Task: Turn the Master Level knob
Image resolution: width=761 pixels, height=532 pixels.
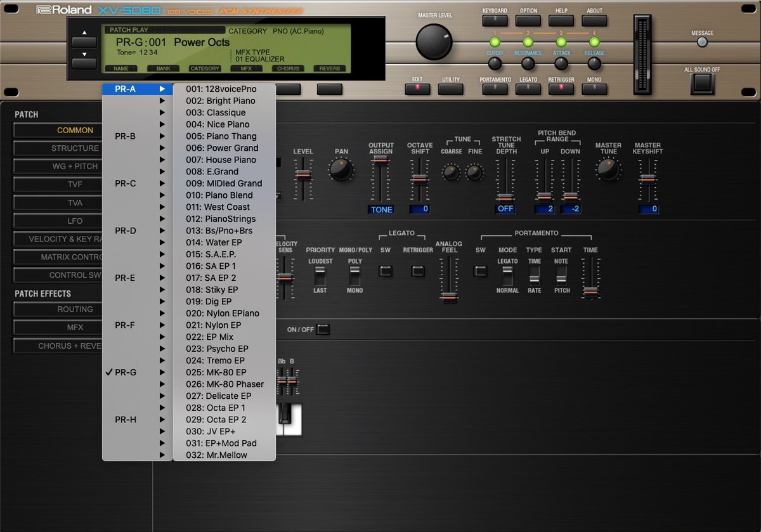Action: [x=434, y=42]
